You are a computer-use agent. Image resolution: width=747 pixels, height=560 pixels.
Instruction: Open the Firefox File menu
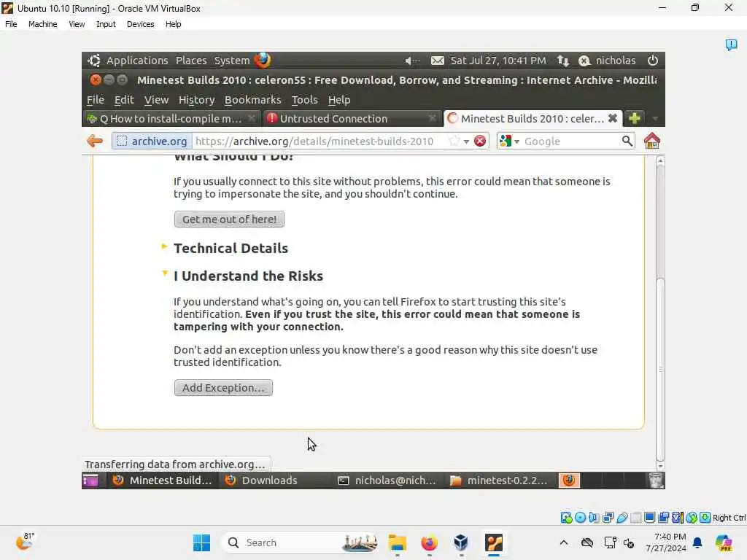tap(96, 100)
